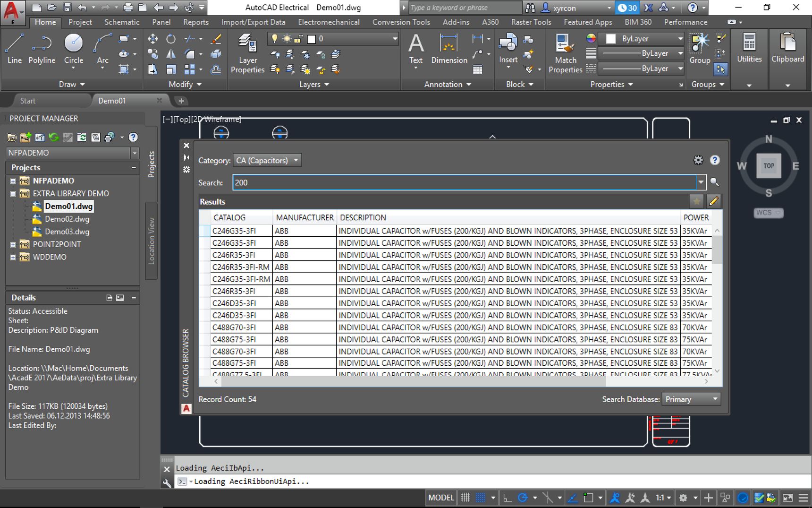Expand the WDDEMO project node
Viewport: 812px width, 508px height.
tap(13, 258)
